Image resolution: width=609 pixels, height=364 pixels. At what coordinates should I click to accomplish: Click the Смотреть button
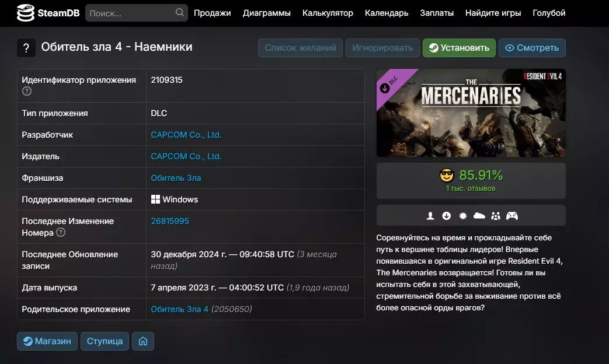pyautogui.click(x=532, y=48)
